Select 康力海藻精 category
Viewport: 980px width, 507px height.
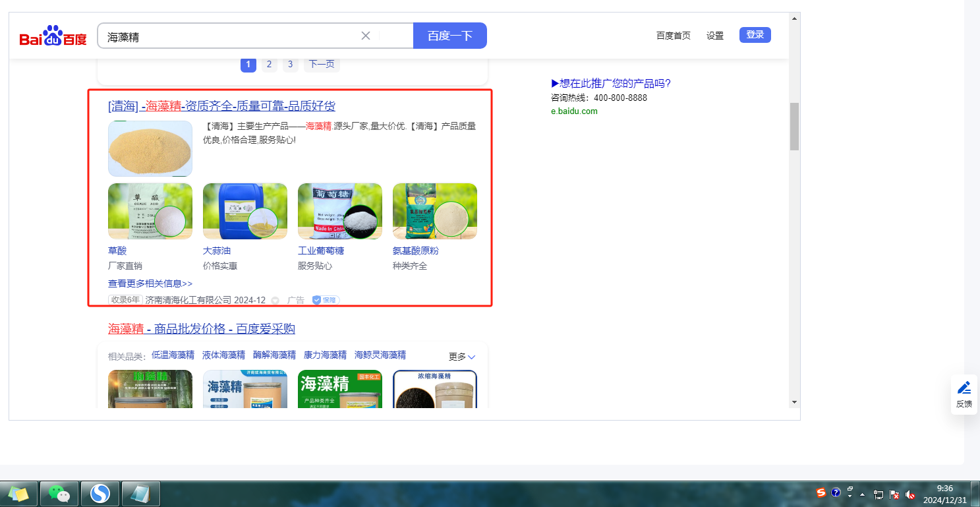[x=325, y=355]
